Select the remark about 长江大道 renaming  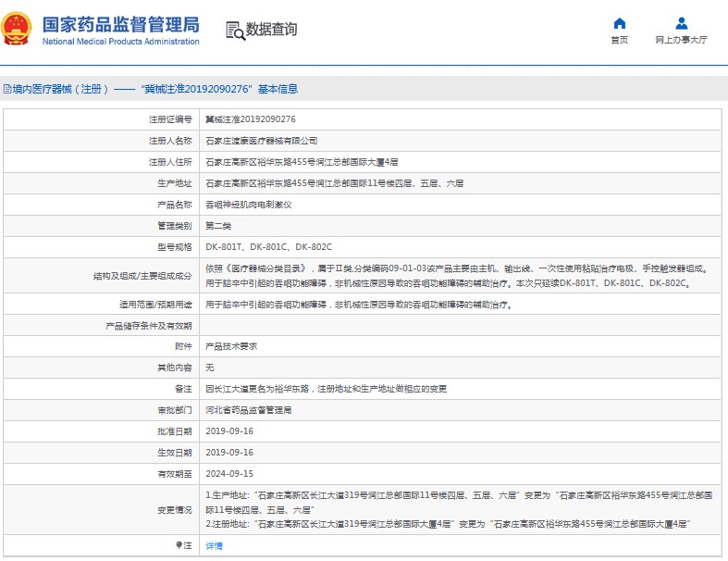[x=326, y=389]
